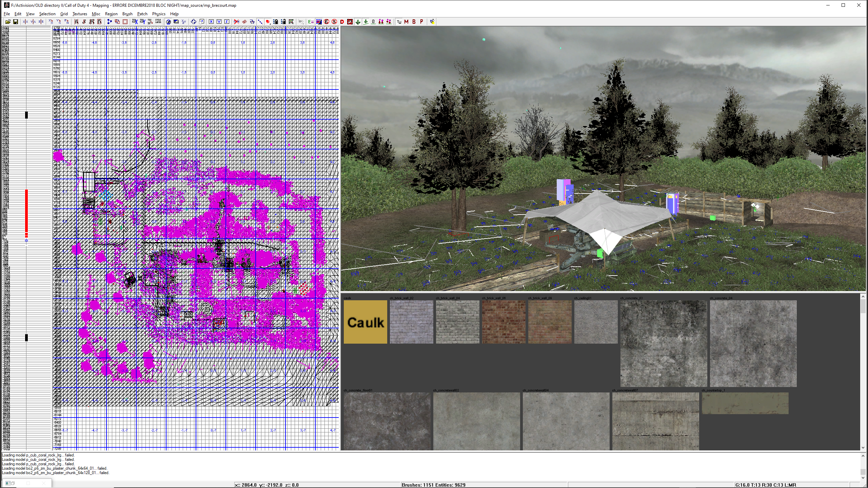This screenshot has height=488, width=868.
Task: Select the ch_brick_wall_06 red brick texture
Action: (504, 322)
